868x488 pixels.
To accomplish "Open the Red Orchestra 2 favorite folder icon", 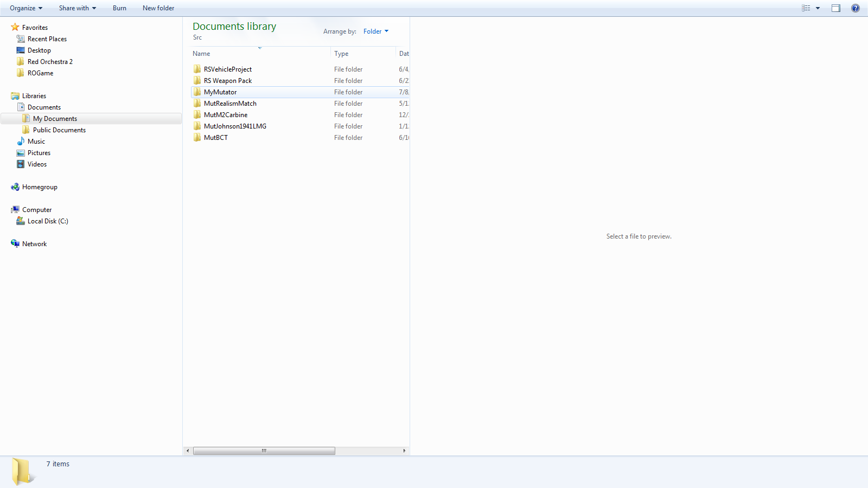I will (21, 61).
